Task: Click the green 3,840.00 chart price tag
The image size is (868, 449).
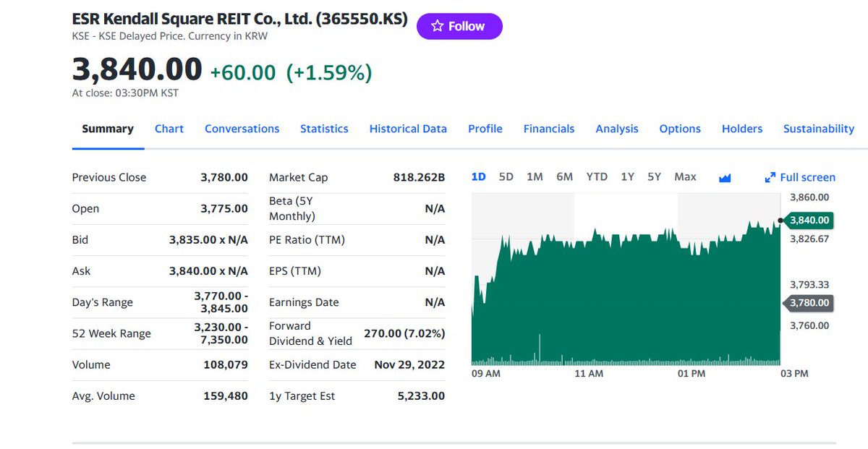Action: click(809, 220)
